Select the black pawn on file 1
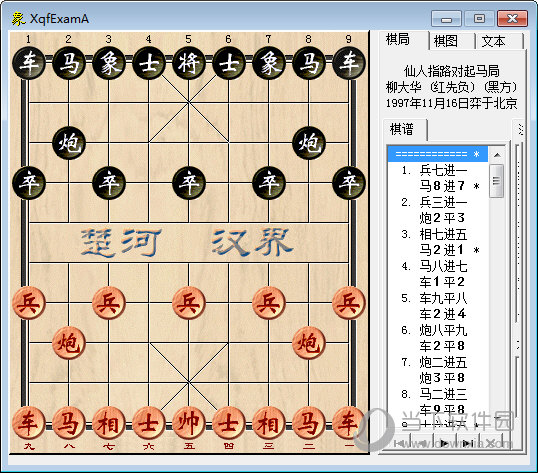 [x=29, y=183]
